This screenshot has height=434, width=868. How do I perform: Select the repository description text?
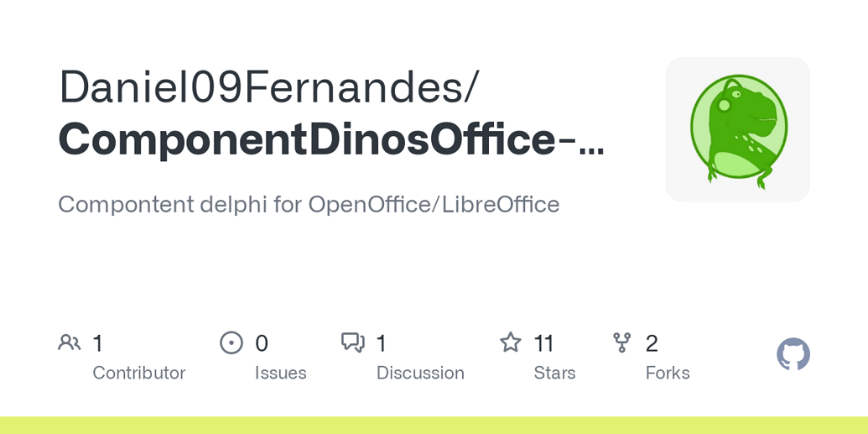[x=309, y=205]
